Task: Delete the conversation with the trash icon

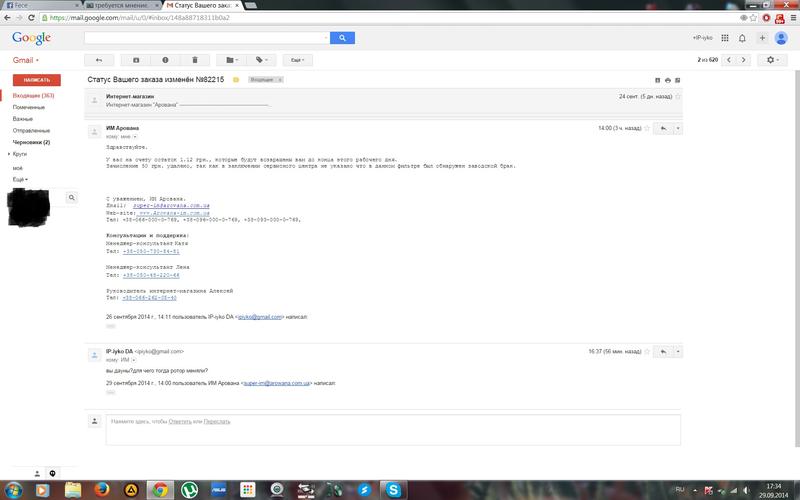Action: 194,60
